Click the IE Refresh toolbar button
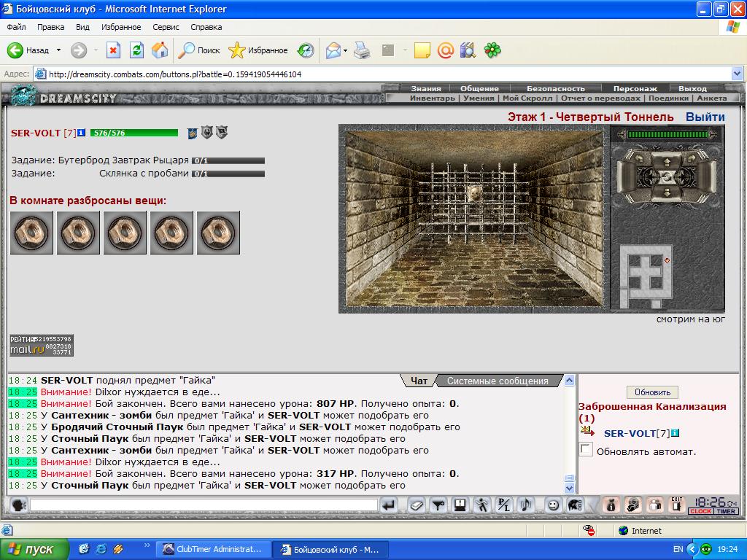The width and height of the screenshot is (747, 560). (x=136, y=50)
